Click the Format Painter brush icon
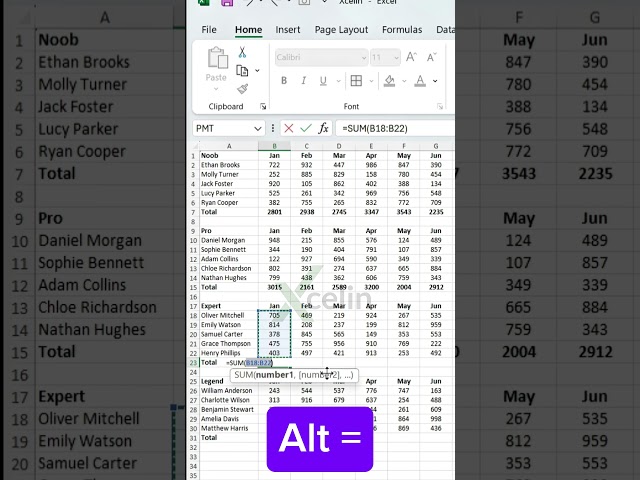The height and width of the screenshot is (480, 640). click(242, 89)
